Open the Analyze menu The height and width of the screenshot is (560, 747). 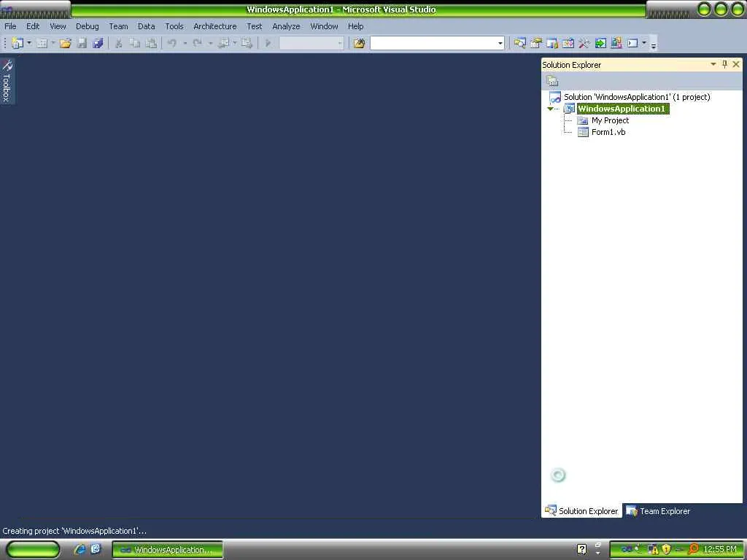(x=286, y=26)
